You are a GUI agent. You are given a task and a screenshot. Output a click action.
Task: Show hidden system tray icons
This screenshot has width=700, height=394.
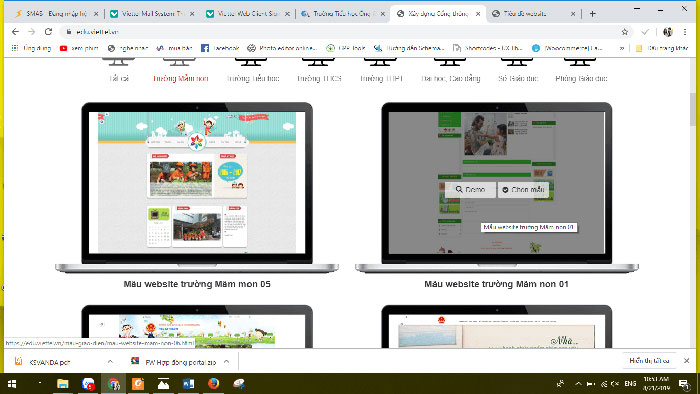[578, 384]
